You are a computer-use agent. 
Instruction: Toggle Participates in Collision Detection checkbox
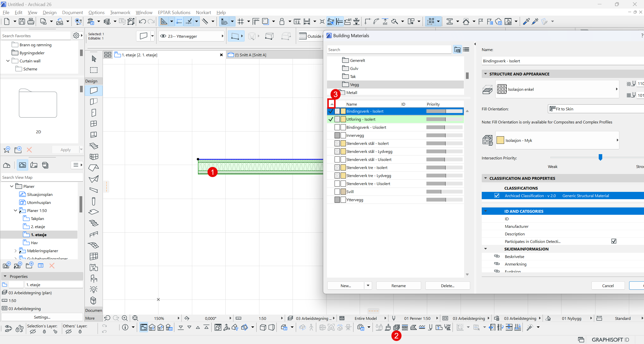614,241
